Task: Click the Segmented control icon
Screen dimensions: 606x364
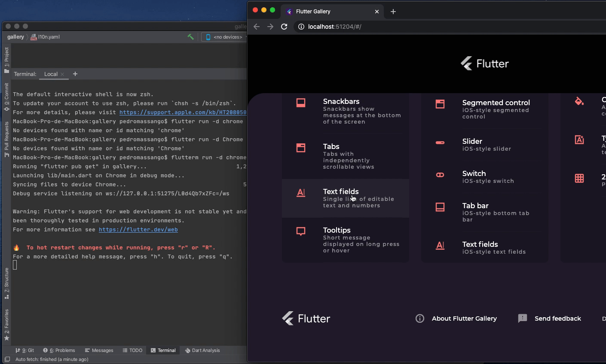Action: click(x=440, y=104)
